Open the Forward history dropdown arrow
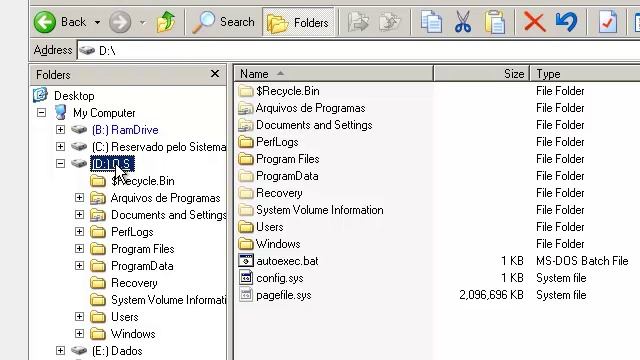Screen dimensions: 640x360 tap(142, 22)
